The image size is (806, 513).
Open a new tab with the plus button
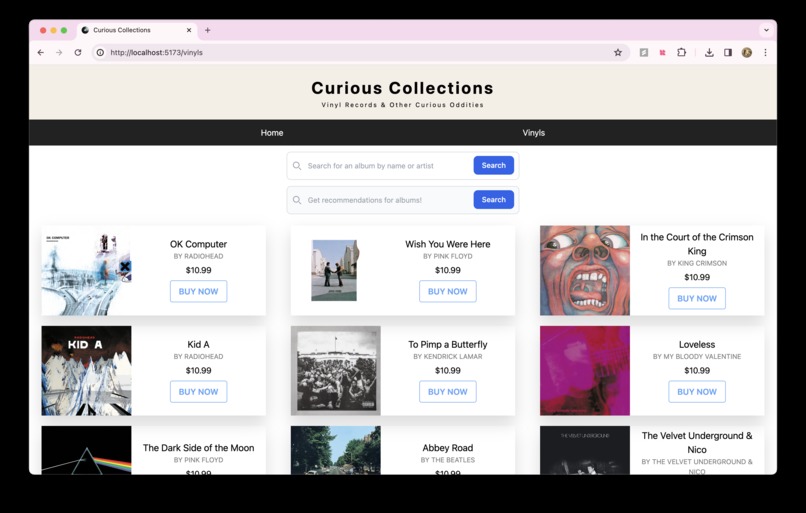point(208,30)
